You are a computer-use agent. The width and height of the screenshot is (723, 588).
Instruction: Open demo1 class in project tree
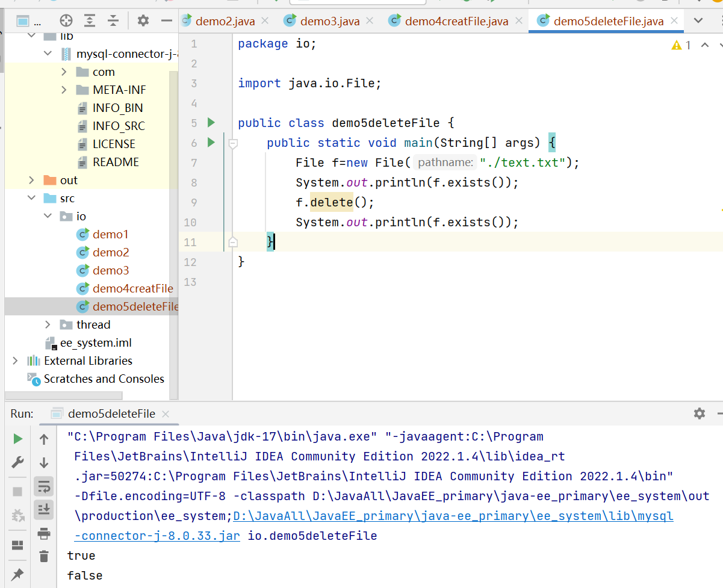coord(110,234)
